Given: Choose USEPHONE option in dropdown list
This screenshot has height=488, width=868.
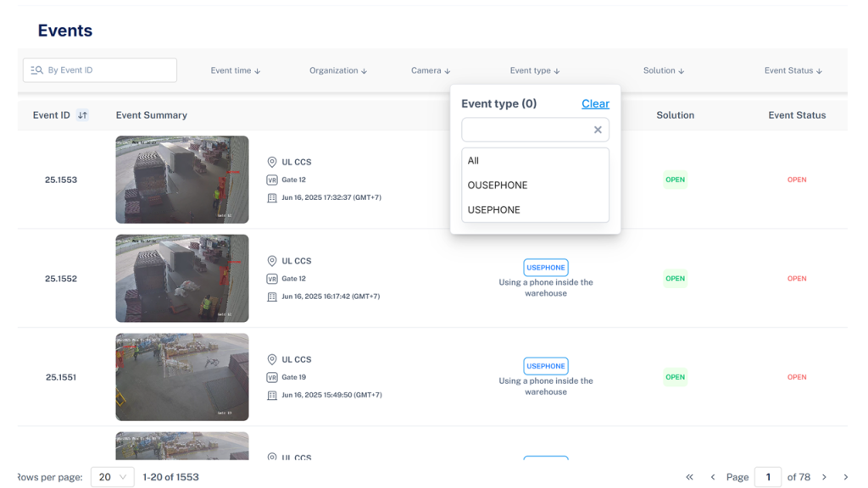Looking at the screenshot, I should pyautogui.click(x=494, y=209).
